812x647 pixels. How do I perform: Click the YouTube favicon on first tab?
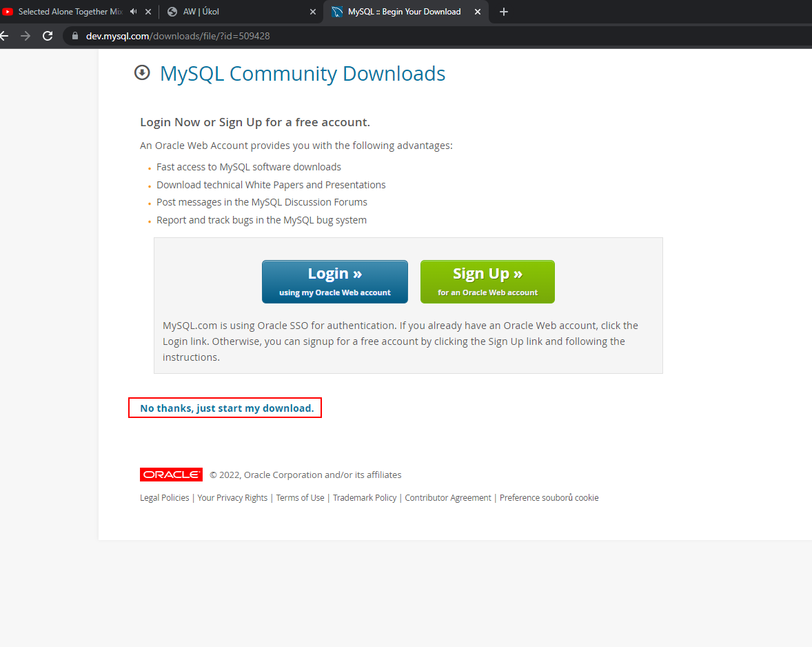point(8,12)
